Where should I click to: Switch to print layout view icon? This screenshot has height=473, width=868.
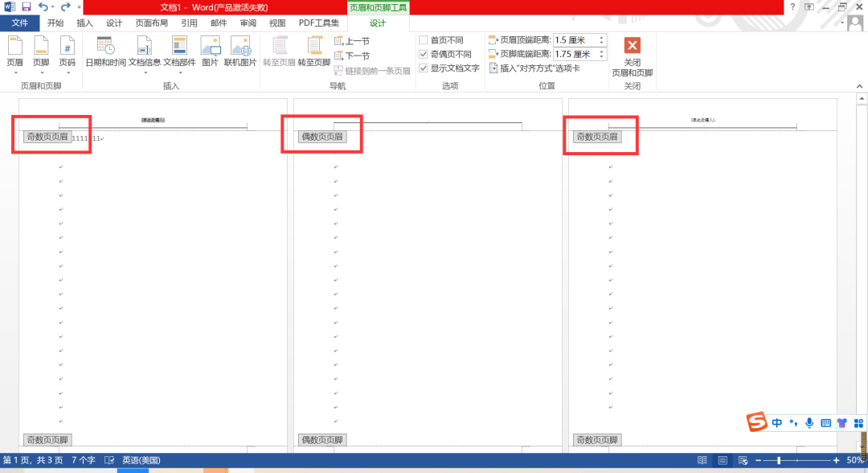pyautogui.click(x=723, y=460)
